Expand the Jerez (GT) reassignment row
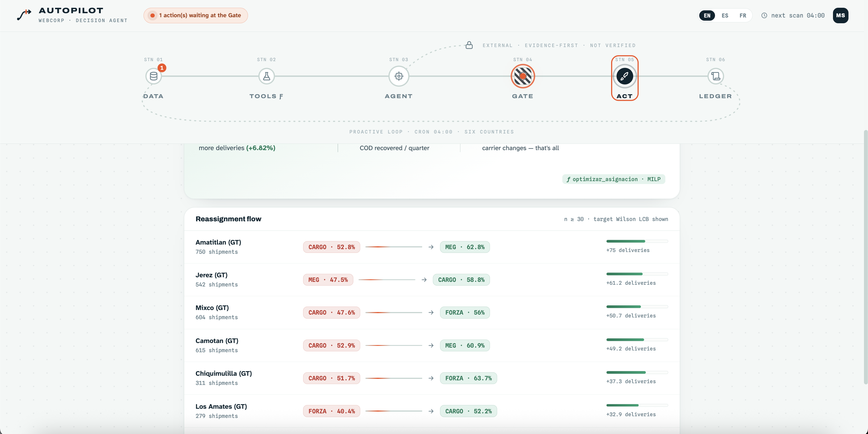This screenshot has height=434, width=868. [432, 280]
